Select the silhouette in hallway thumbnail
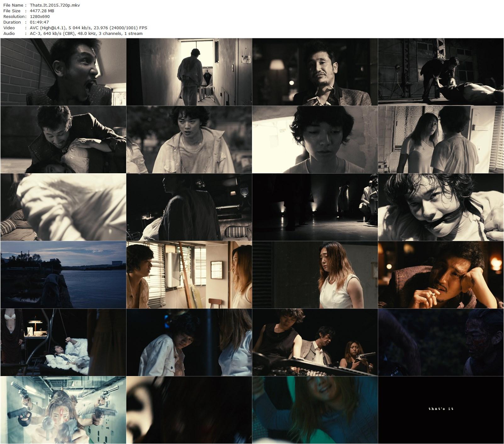 (x=189, y=72)
